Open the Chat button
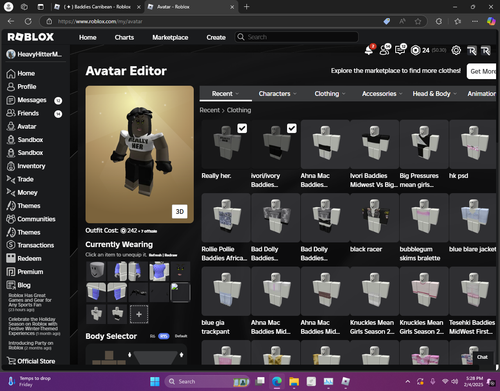 point(482,357)
